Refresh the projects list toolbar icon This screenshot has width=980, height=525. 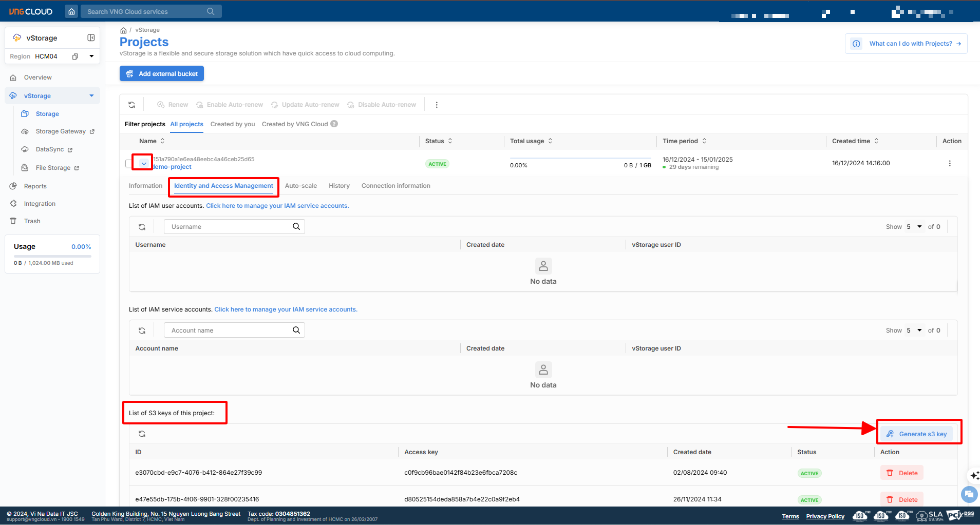point(132,105)
